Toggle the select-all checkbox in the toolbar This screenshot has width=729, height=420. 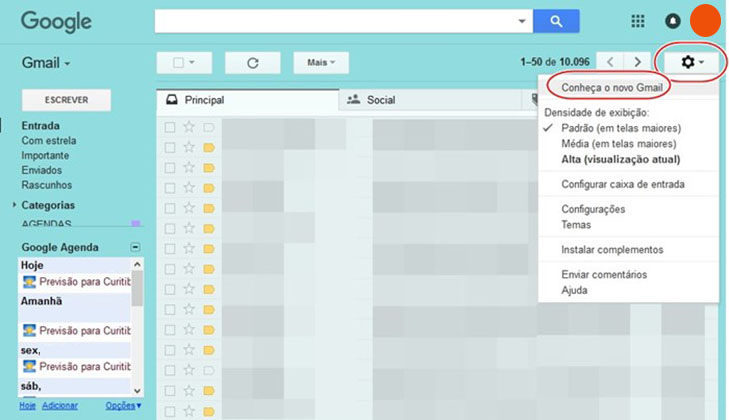pyautogui.click(x=179, y=63)
